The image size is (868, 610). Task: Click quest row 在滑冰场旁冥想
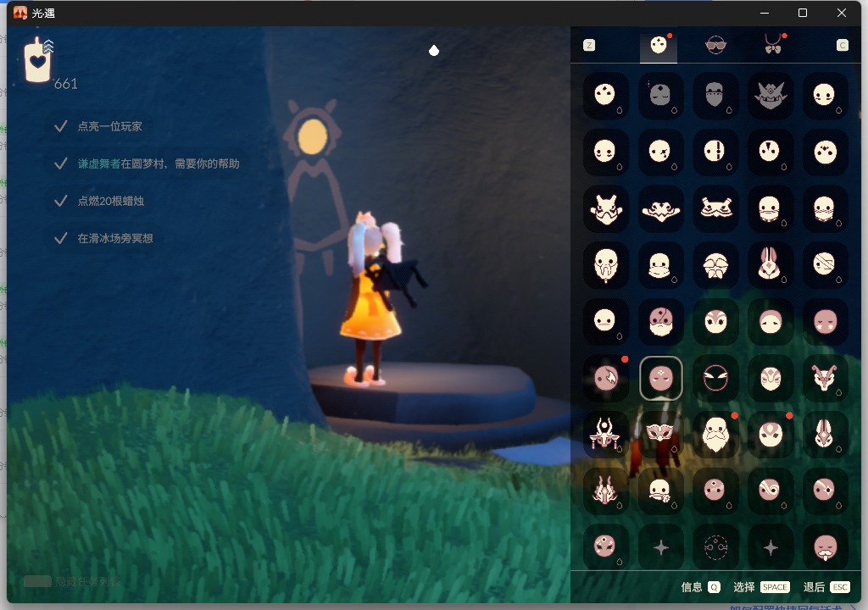click(104, 239)
